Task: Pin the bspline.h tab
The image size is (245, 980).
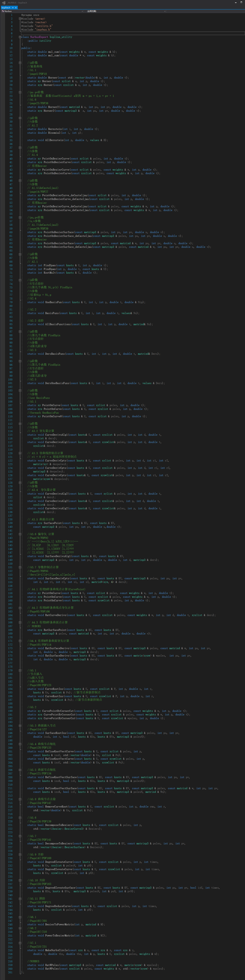Action: point(13,8)
